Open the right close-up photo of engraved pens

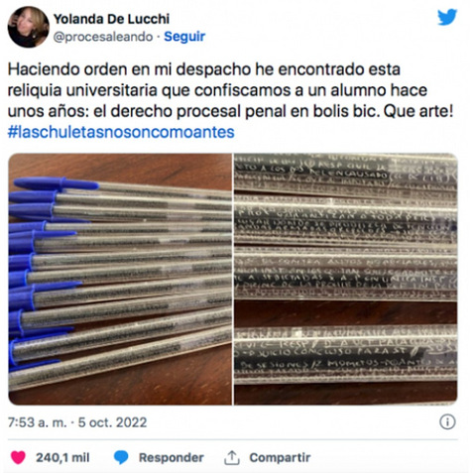346,279
